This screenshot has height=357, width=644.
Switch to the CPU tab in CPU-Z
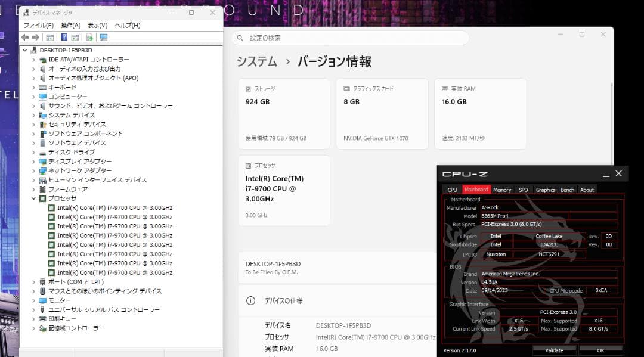[452, 190]
